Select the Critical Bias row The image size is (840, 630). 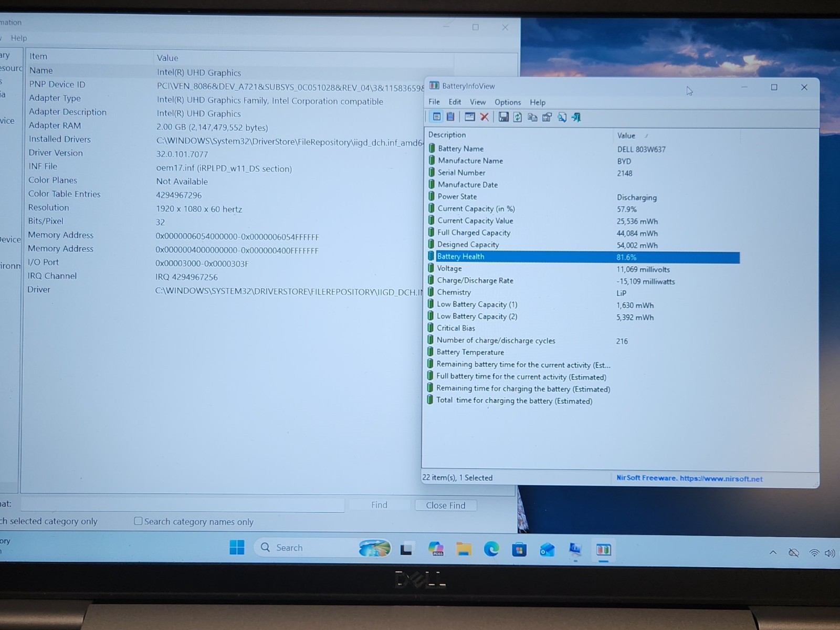coord(583,328)
